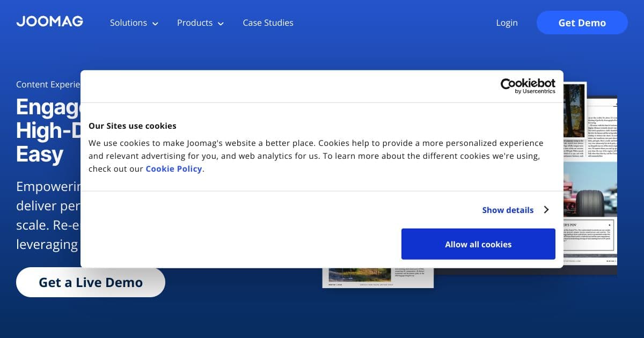This screenshot has width=644, height=338.
Task: Click the Login link
Action: (x=507, y=23)
